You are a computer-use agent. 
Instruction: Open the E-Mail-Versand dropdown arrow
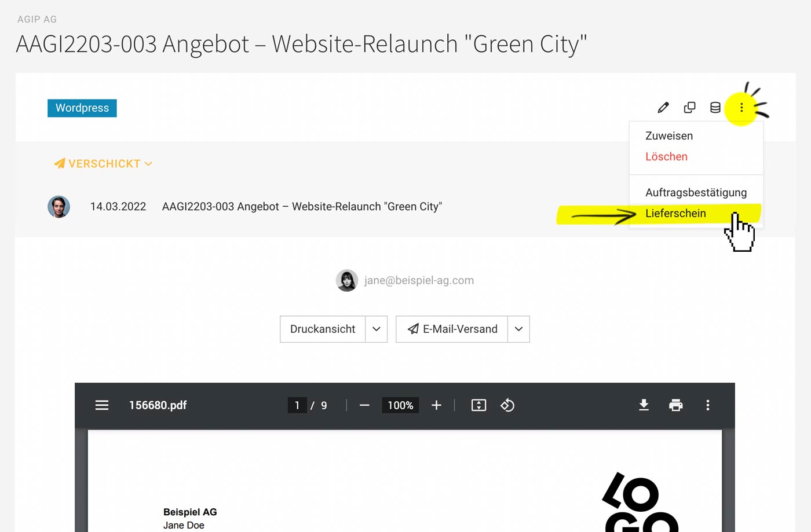[x=518, y=329]
